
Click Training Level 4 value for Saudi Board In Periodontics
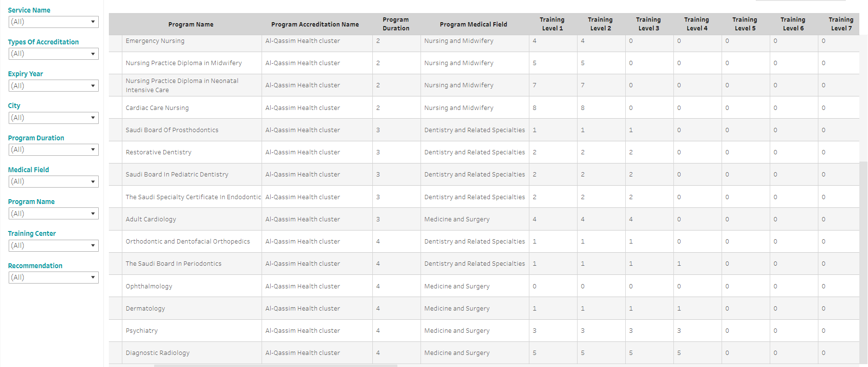coord(679,264)
